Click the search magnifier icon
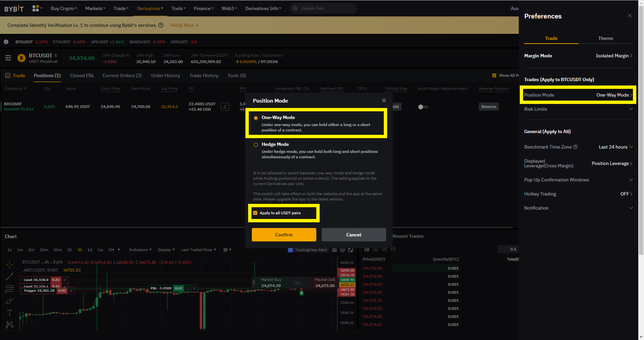This screenshot has height=340, width=644. point(295,8)
